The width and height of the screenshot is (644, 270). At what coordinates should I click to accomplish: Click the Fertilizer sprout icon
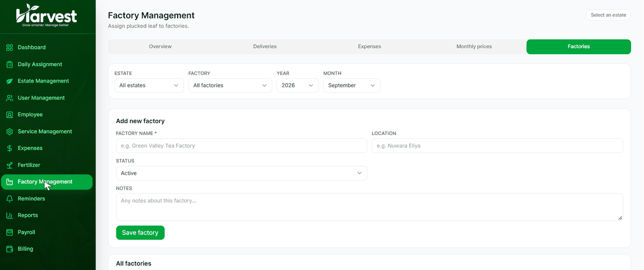coord(10,165)
